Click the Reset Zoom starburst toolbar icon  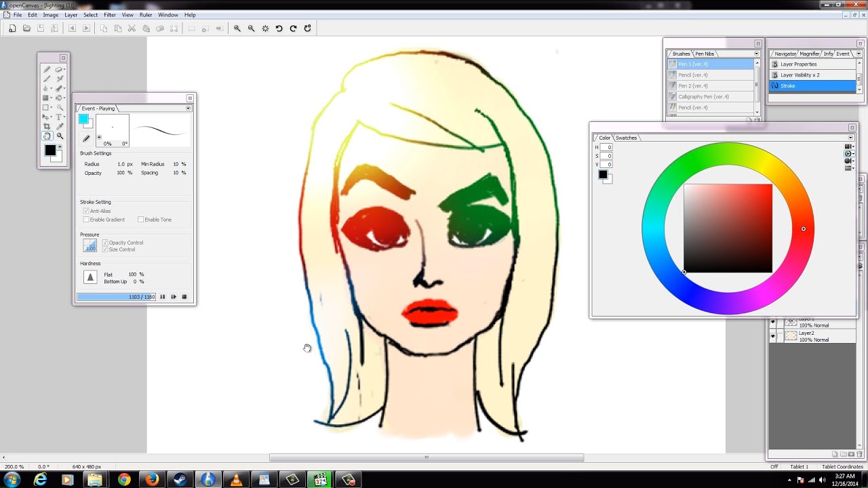click(x=265, y=28)
